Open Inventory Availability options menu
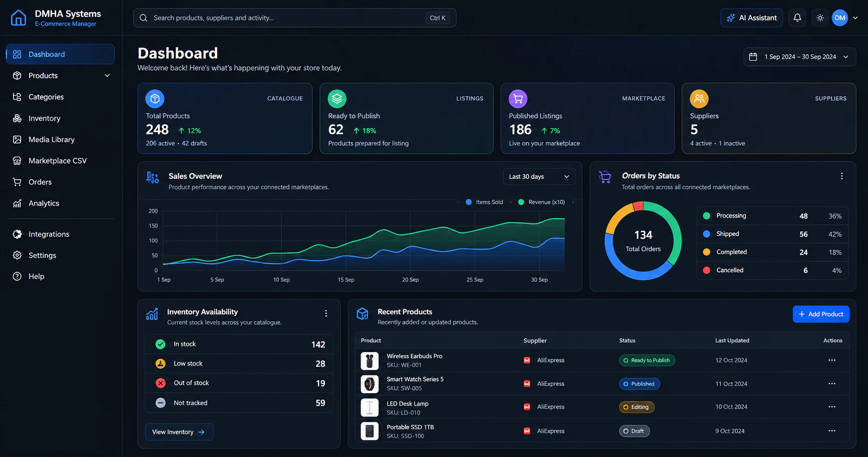This screenshot has width=868, height=457. (x=326, y=313)
